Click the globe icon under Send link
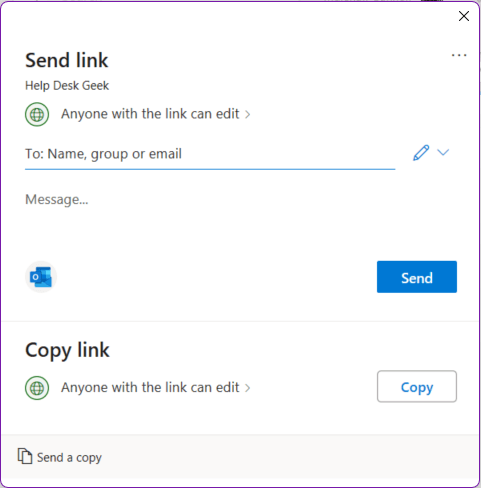 37,114
